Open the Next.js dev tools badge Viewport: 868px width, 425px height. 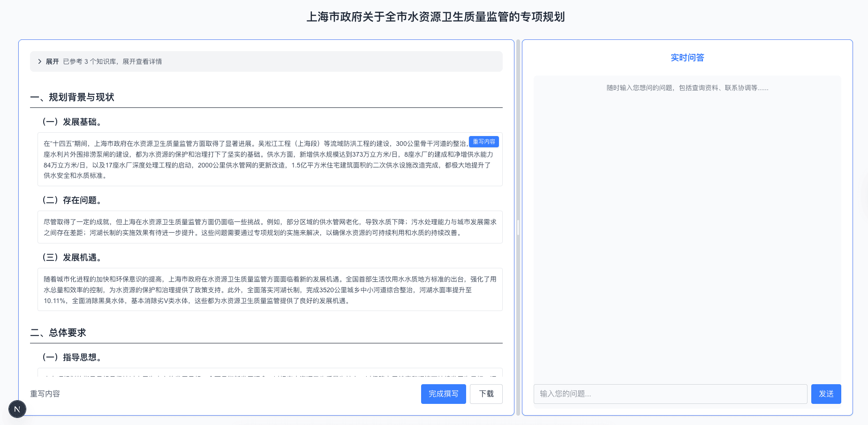point(17,409)
